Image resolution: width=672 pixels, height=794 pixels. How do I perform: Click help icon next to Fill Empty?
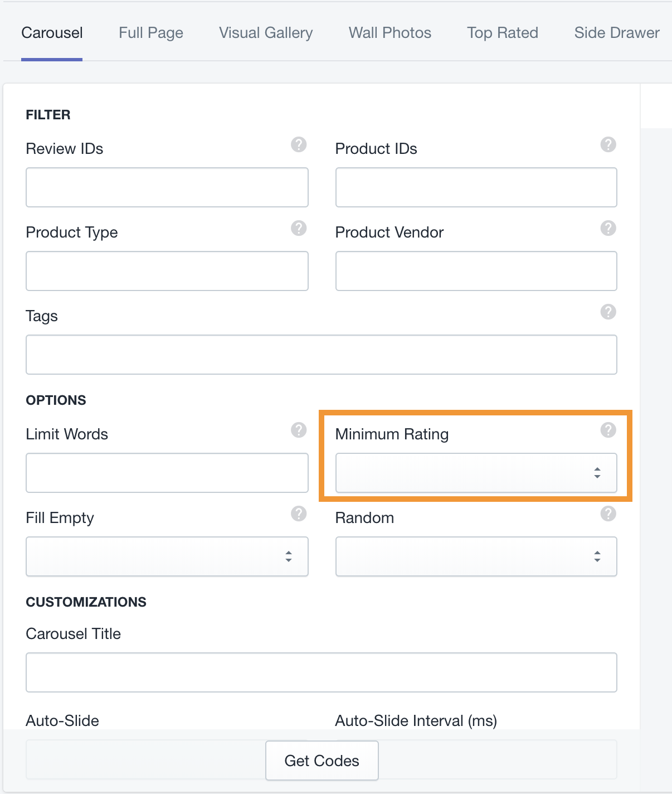pos(299,514)
